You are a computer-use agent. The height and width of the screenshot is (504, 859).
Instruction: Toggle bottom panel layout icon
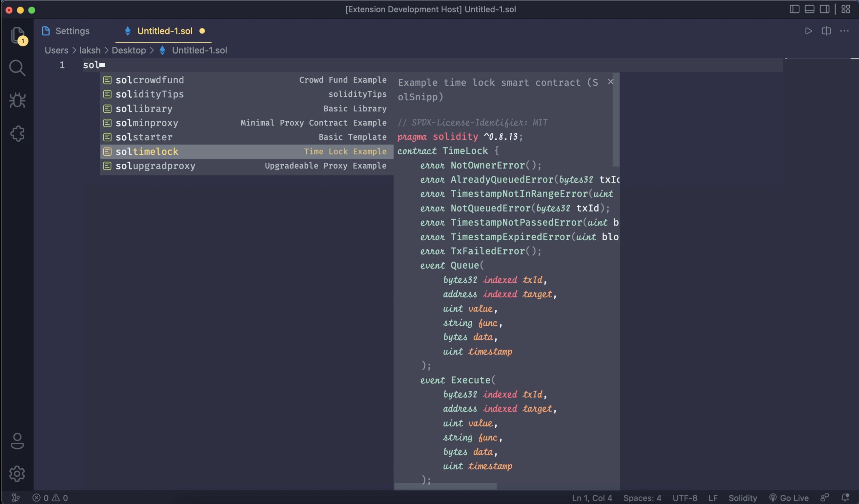[x=809, y=9]
